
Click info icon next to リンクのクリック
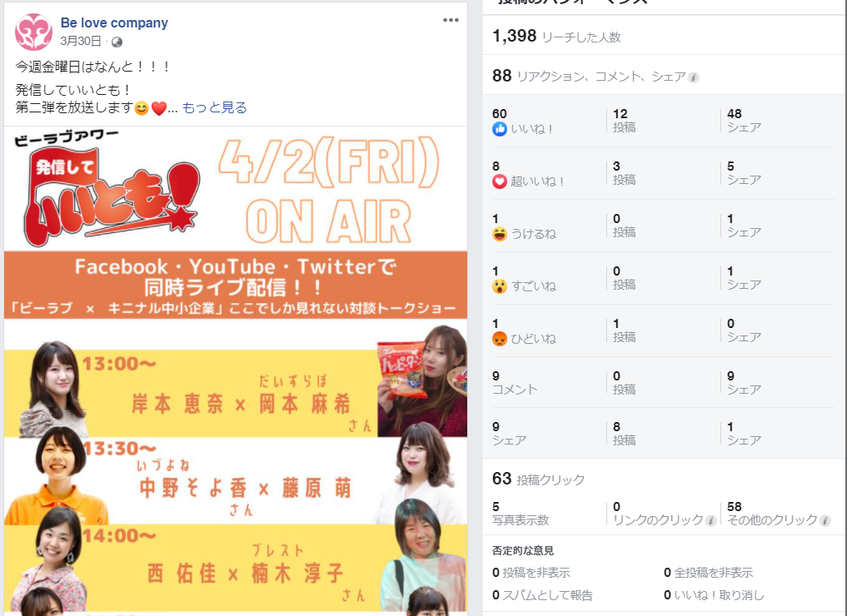pyautogui.click(x=711, y=520)
